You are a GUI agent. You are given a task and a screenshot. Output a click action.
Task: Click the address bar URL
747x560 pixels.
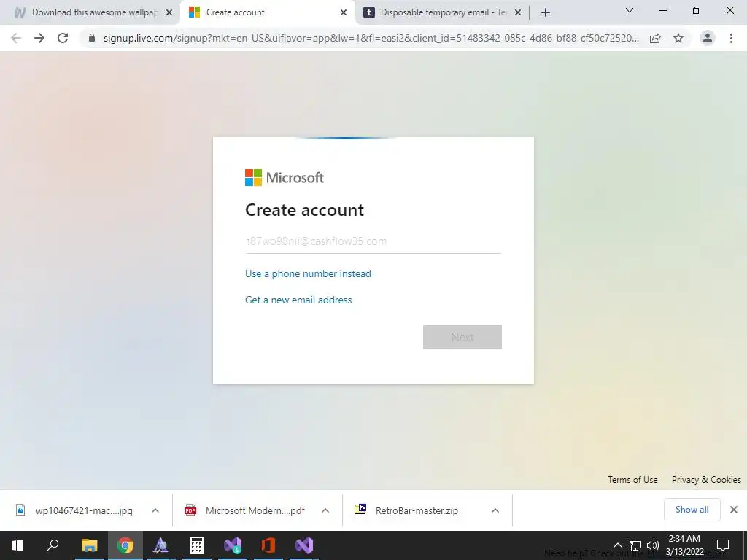pos(371,38)
